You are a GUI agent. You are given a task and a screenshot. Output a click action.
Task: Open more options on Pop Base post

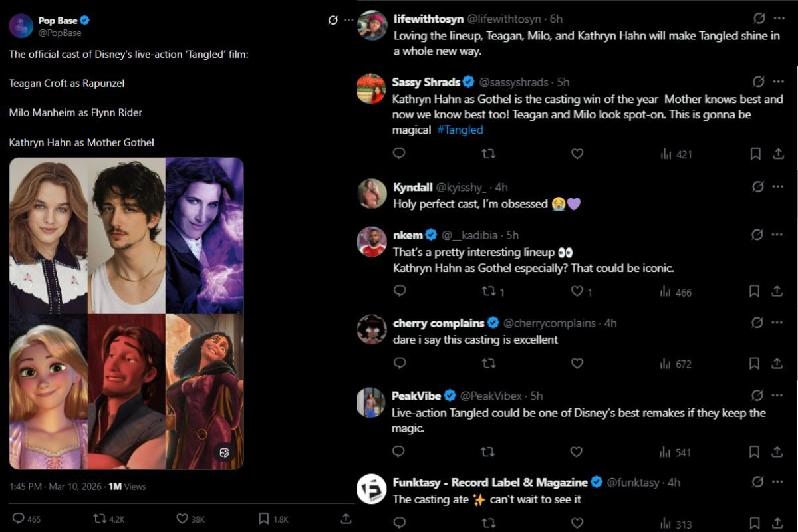coord(349,21)
